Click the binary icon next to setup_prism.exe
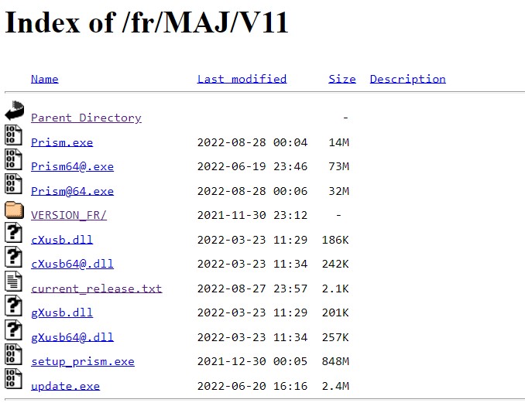This screenshot has width=525, height=420. (x=13, y=355)
